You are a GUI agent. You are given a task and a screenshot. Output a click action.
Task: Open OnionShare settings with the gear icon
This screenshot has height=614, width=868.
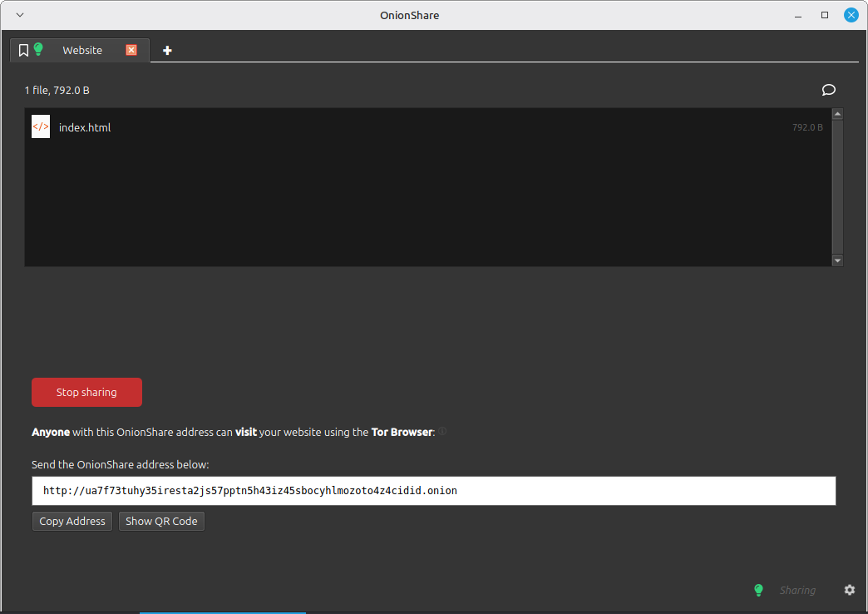tap(849, 590)
